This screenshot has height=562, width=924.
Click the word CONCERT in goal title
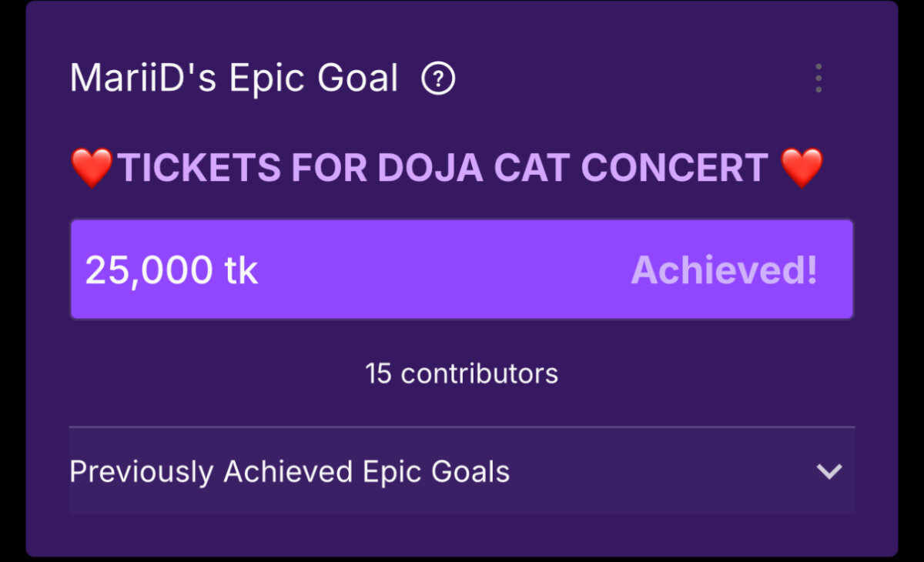click(x=674, y=168)
